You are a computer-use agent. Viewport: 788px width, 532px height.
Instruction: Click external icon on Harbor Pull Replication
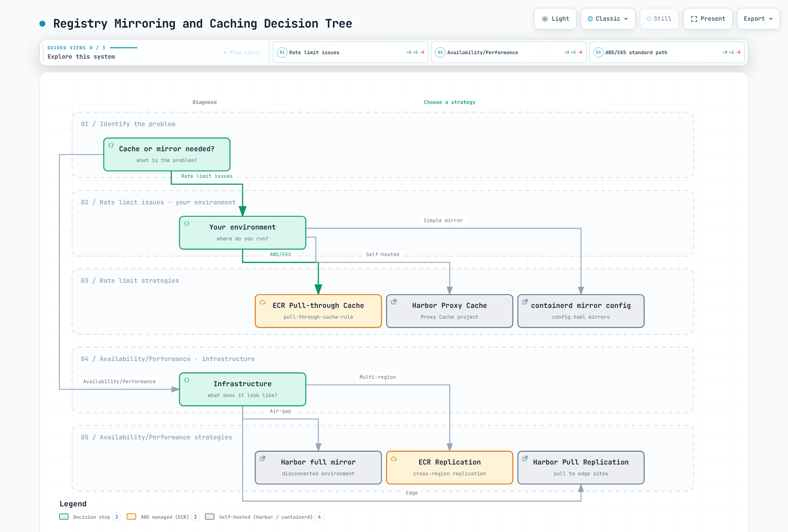click(525, 459)
